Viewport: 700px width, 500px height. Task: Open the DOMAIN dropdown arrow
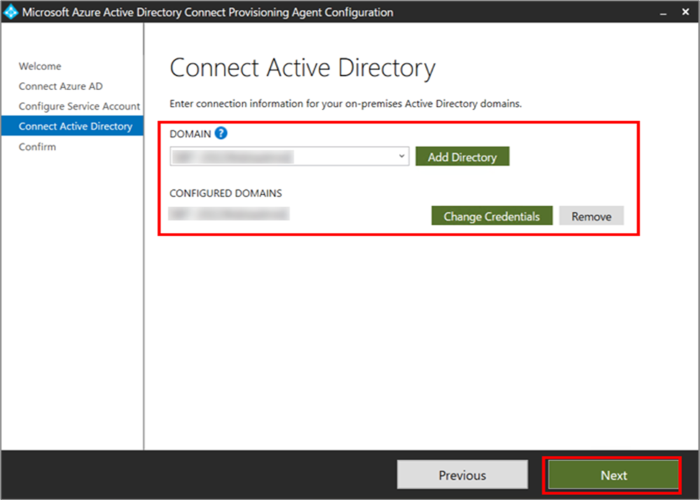coord(401,156)
